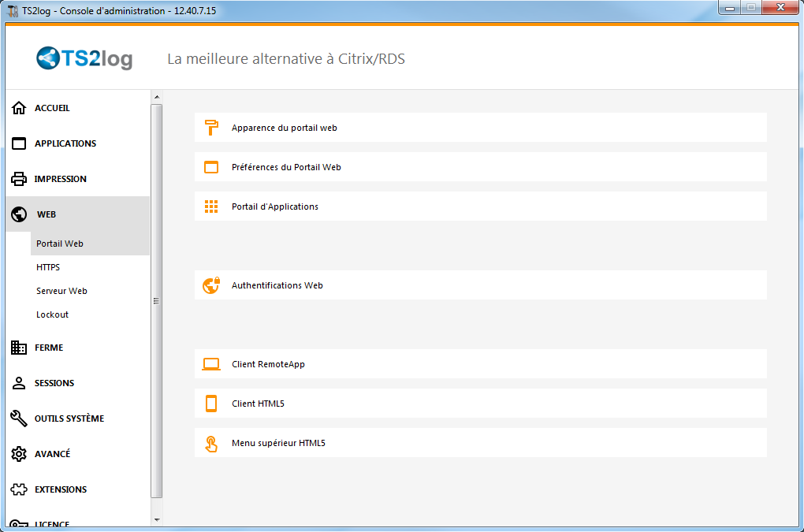804x532 pixels.
Task: Open Portail d'Applications
Action: coord(481,206)
